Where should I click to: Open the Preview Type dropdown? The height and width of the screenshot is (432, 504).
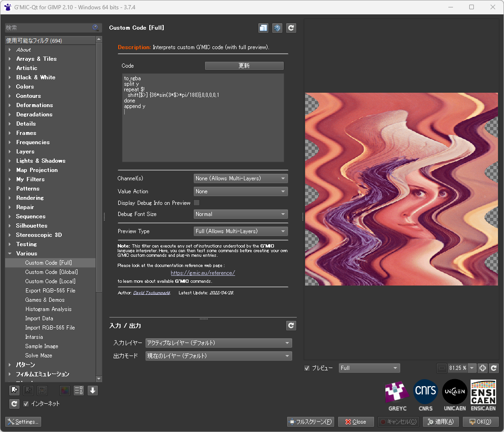tap(241, 231)
